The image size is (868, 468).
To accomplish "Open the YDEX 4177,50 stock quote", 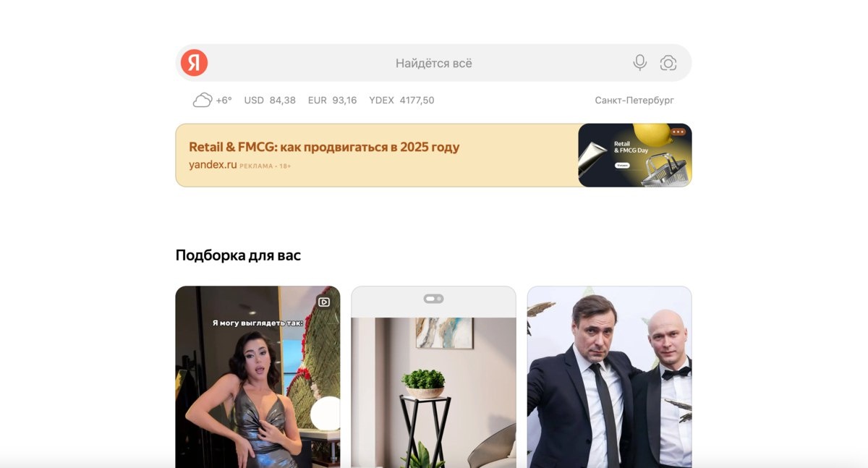I will click(401, 101).
